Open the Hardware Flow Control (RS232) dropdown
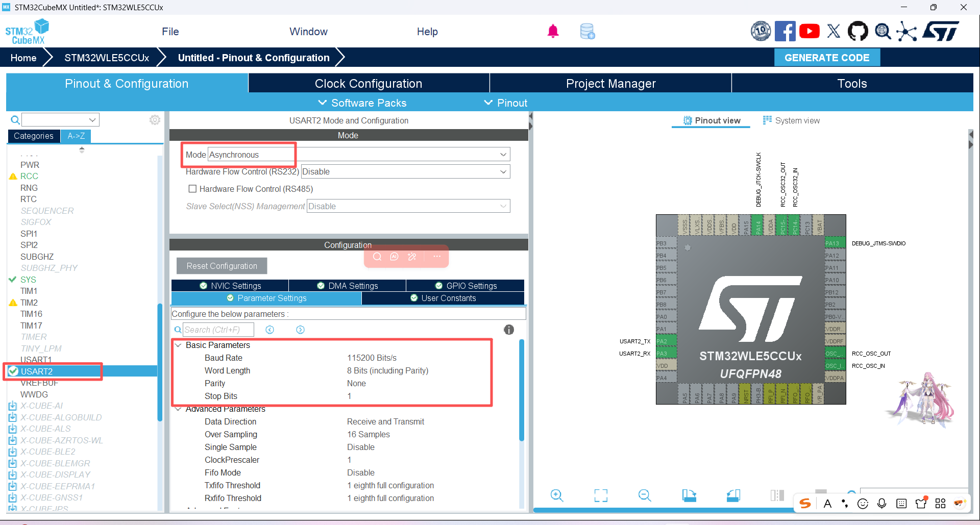 405,172
